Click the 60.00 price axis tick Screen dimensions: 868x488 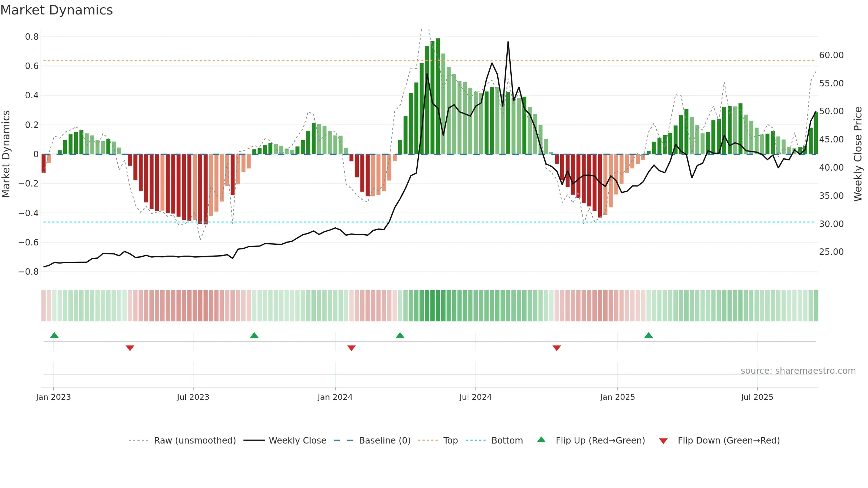coord(831,55)
